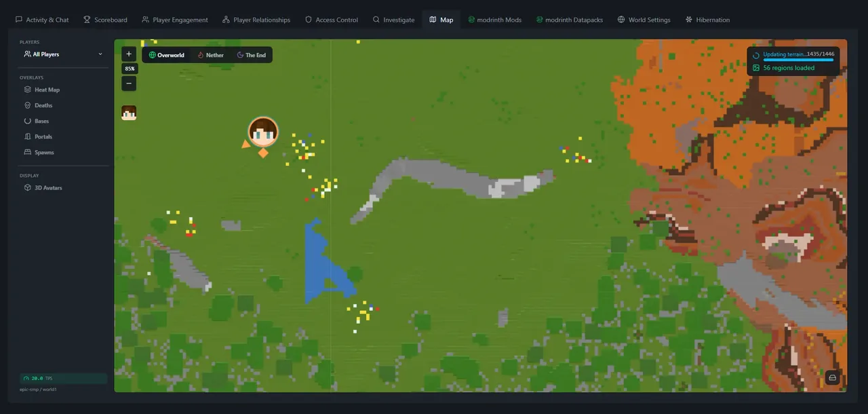
Task: Toggle the Deaths overlay on
Action: click(x=43, y=105)
